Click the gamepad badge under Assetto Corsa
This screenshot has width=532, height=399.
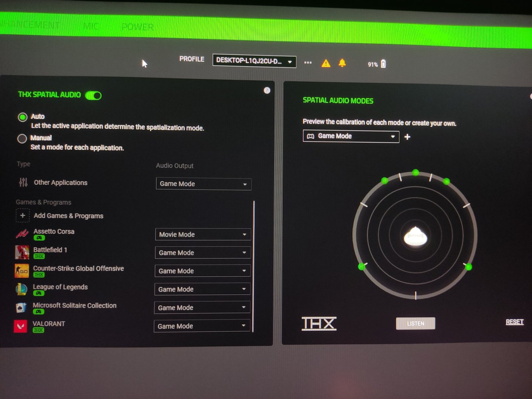tap(39, 238)
